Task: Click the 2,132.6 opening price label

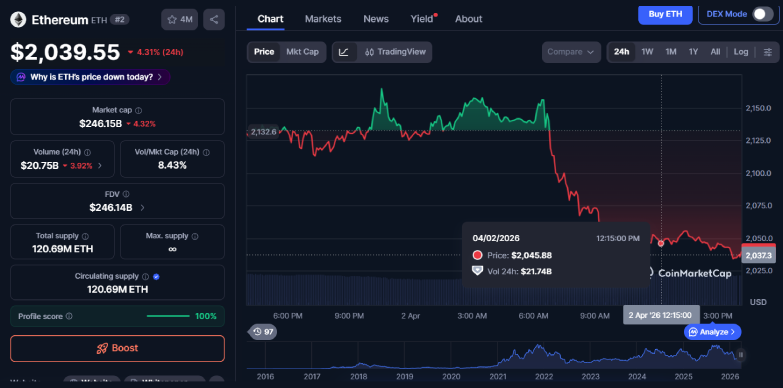Action: click(263, 132)
